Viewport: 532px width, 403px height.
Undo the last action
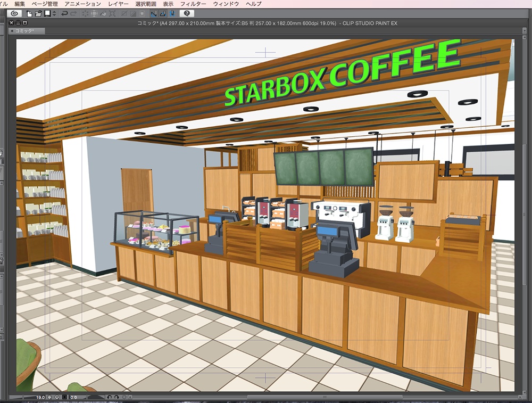click(64, 14)
